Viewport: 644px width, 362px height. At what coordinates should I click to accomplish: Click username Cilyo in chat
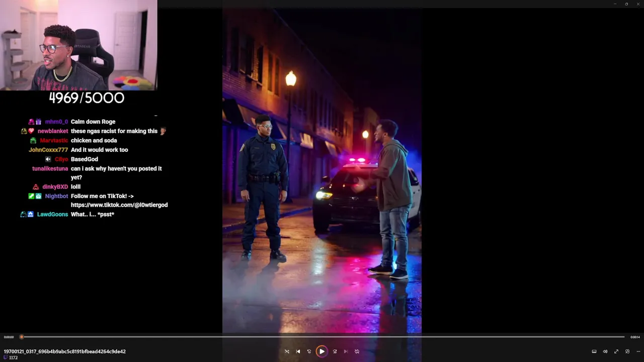61,159
